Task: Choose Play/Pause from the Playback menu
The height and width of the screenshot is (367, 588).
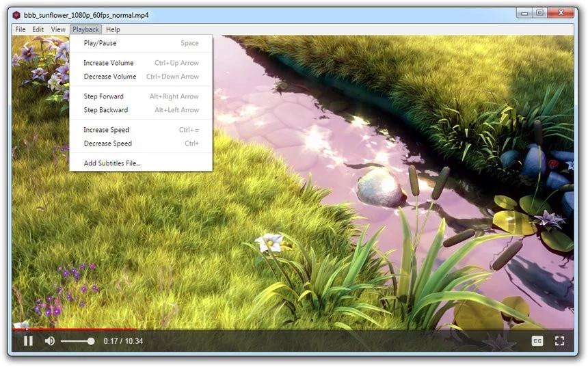Action: [x=141, y=43]
